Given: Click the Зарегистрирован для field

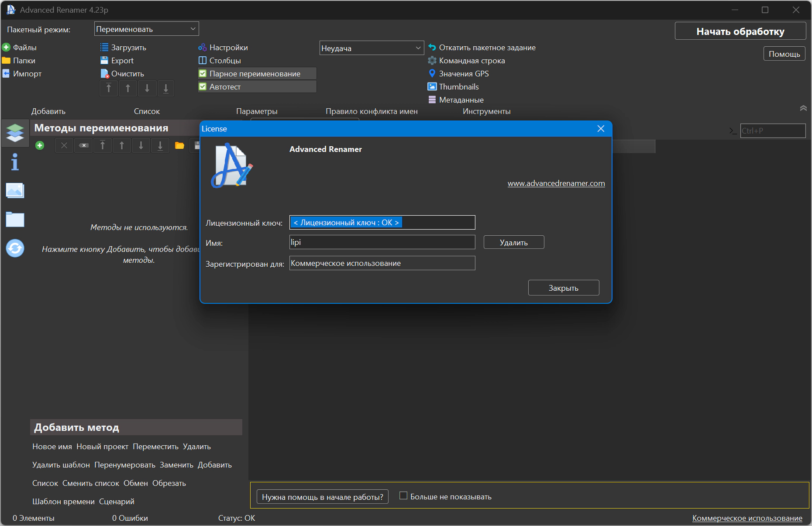Looking at the screenshot, I should (382, 263).
